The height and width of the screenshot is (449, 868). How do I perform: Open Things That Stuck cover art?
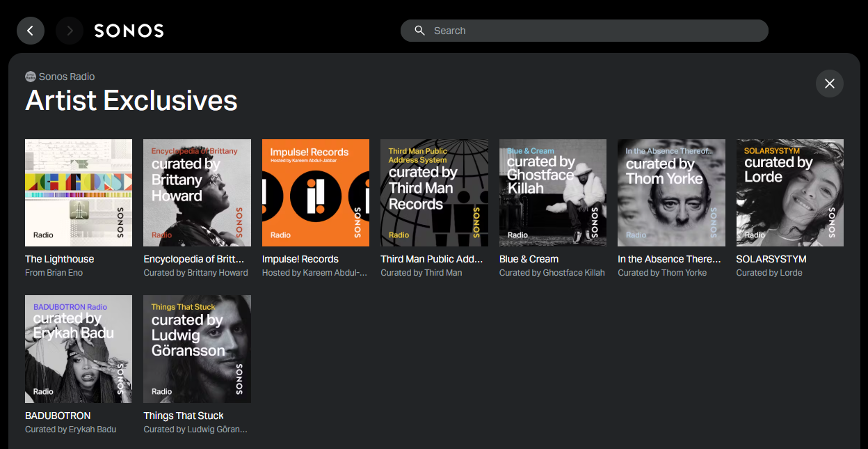(198, 349)
